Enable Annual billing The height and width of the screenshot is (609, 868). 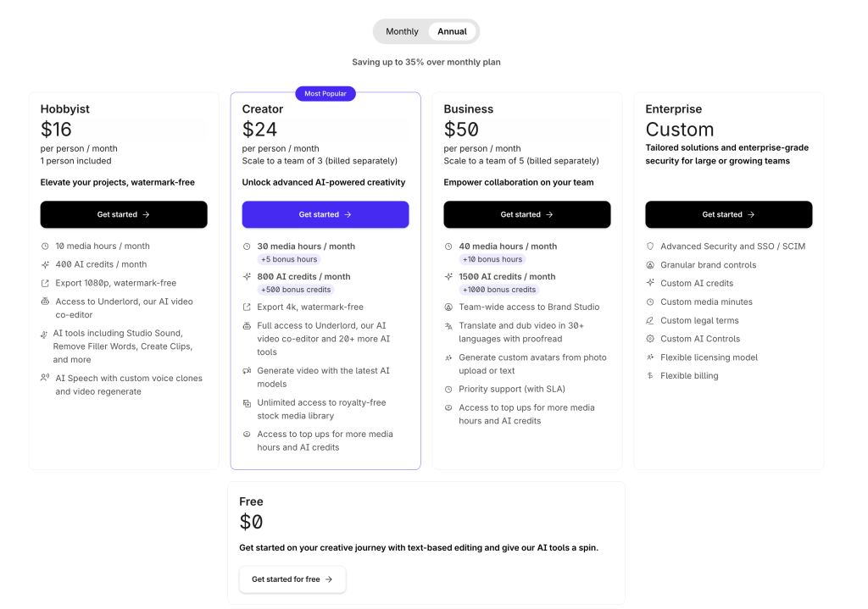[x=452, y=30]
